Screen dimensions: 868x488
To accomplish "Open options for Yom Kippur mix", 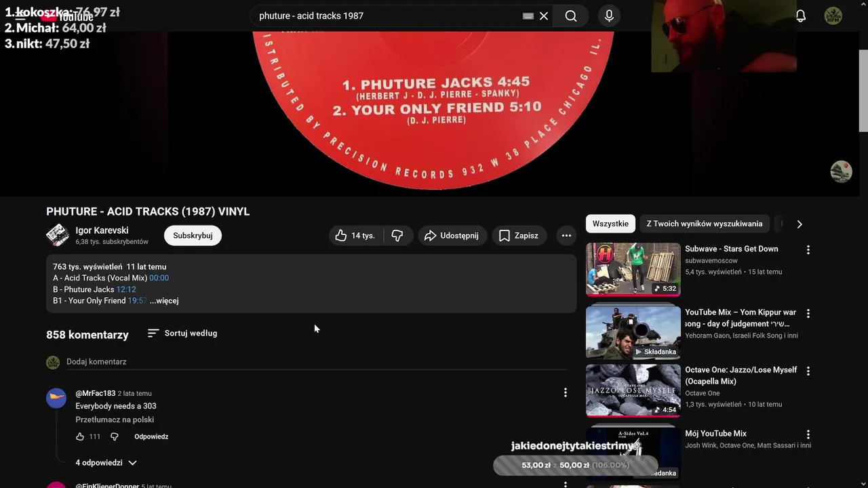I will [808, 314].
